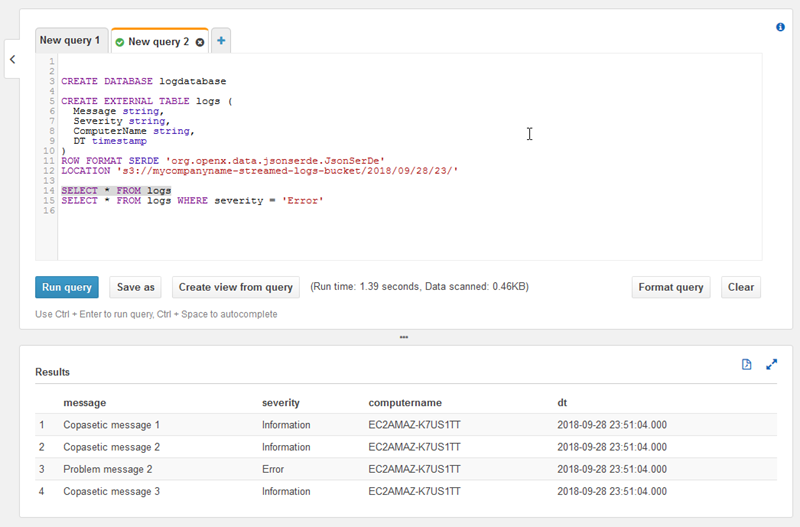This screenshot has height=527, width=800.
Task: Add a new query tab with plus icon
Action: coord(221,41)
